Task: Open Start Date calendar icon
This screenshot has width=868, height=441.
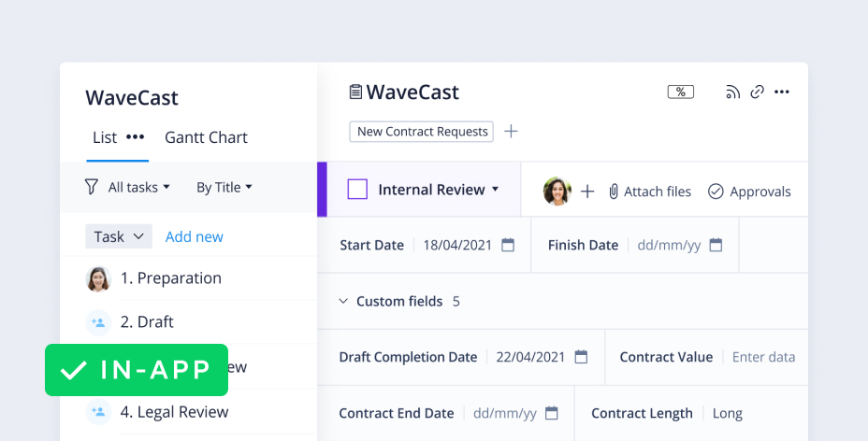Action: [508, 245]
